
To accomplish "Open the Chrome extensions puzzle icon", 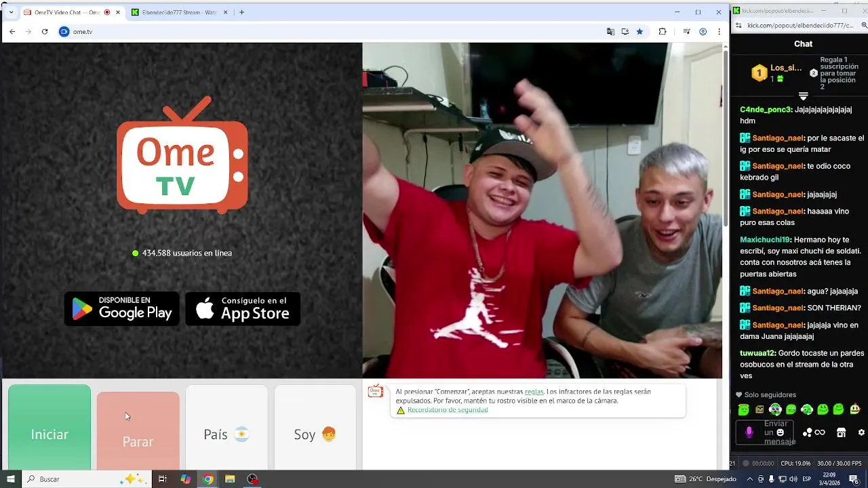I will click(663, 32).
